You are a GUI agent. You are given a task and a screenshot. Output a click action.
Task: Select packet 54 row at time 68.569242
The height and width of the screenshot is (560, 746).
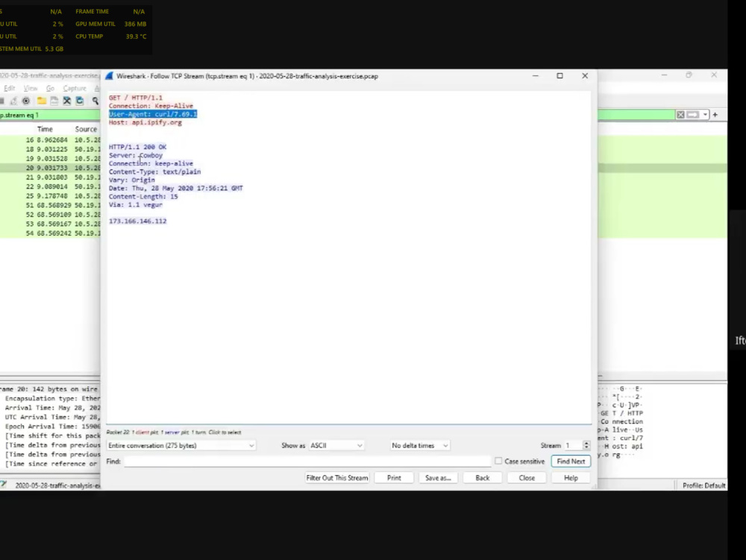50,233
